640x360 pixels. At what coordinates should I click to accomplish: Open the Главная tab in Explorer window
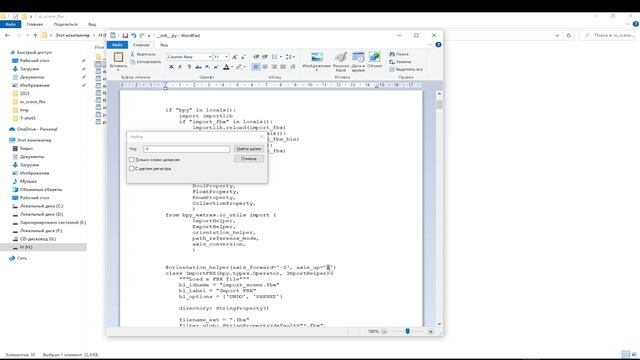click(35, 24)
